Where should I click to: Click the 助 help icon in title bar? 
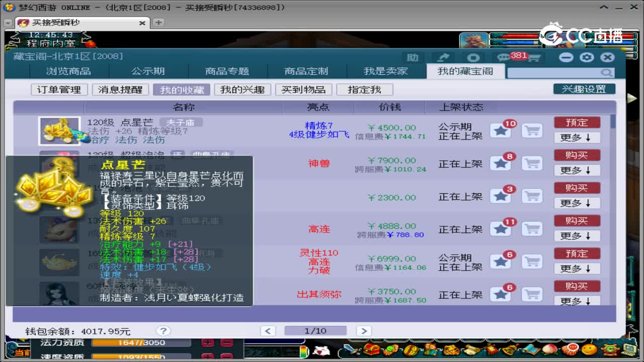(413, 57)
